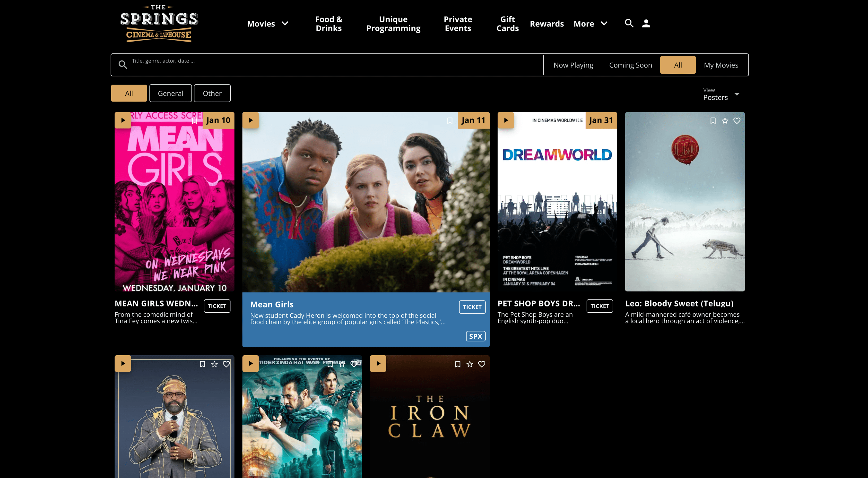Star-rate the Leo: Bloody Sweet poster

coord(725,121)
